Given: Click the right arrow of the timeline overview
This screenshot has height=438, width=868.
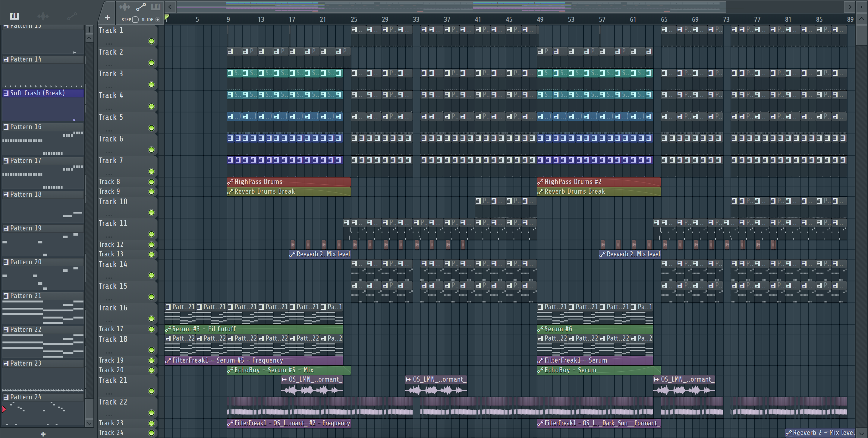Looking at the screenshot, I should point(850,7).
